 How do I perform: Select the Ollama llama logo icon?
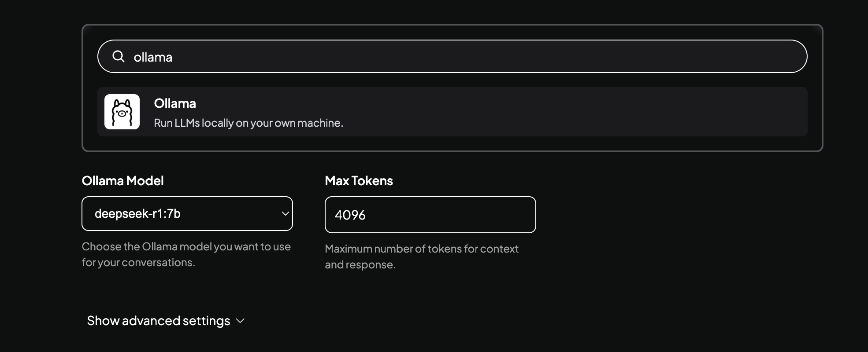click(x=122, y=112)
